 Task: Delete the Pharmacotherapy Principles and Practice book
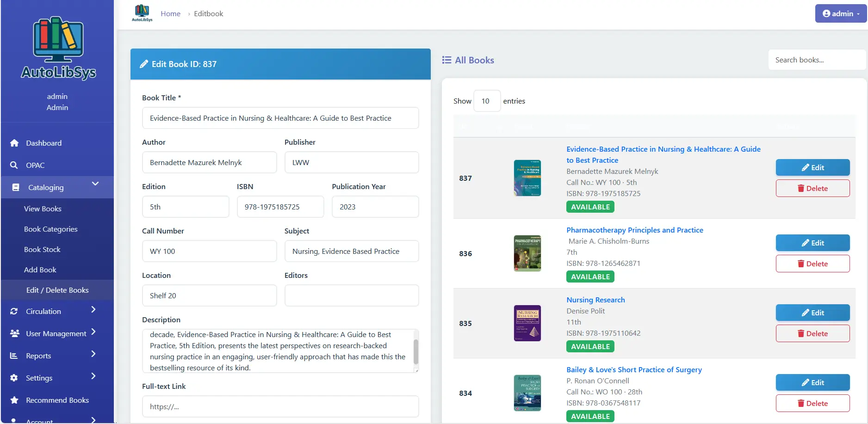(x=812, y=264)
